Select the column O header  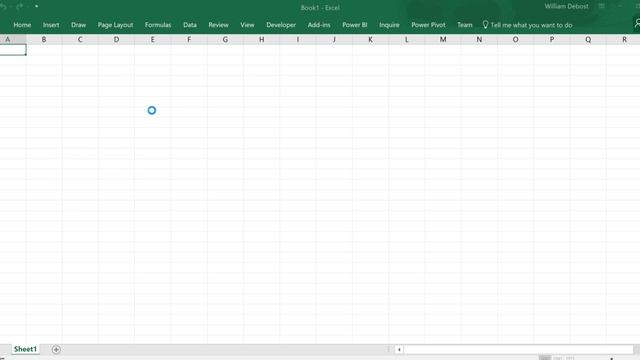[516, 40]
